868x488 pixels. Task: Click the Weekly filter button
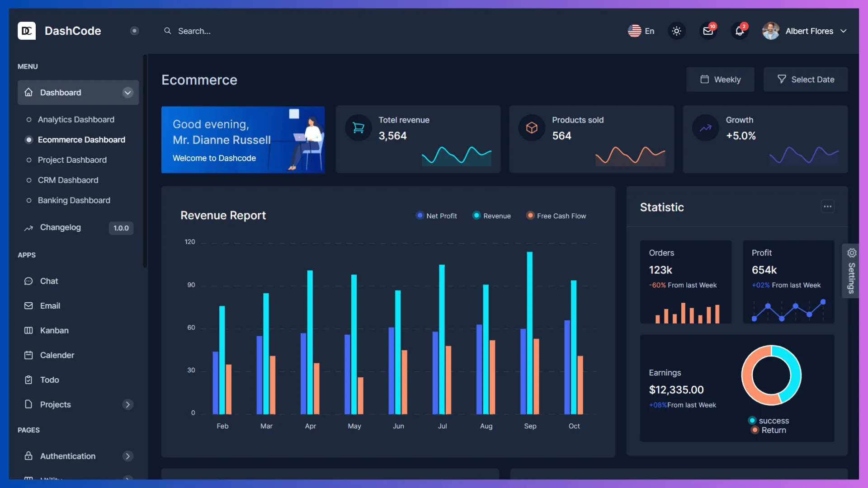[x=720, y=80]
